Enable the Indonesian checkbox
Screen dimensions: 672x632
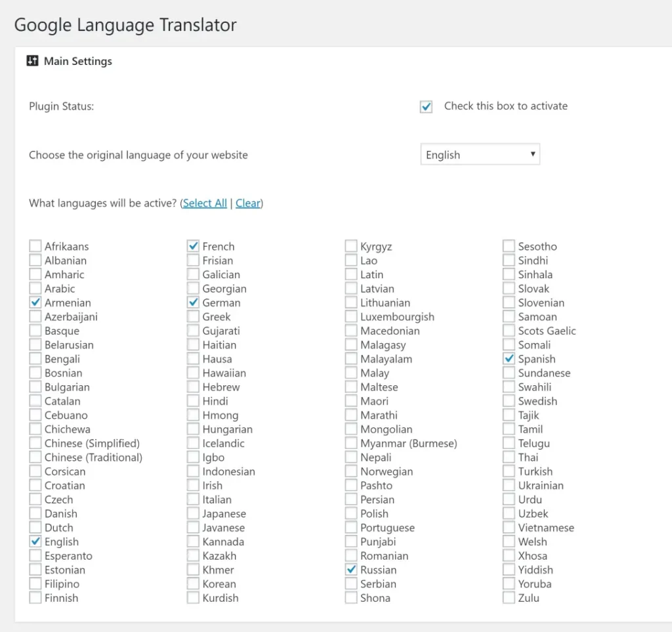(194, 471)
